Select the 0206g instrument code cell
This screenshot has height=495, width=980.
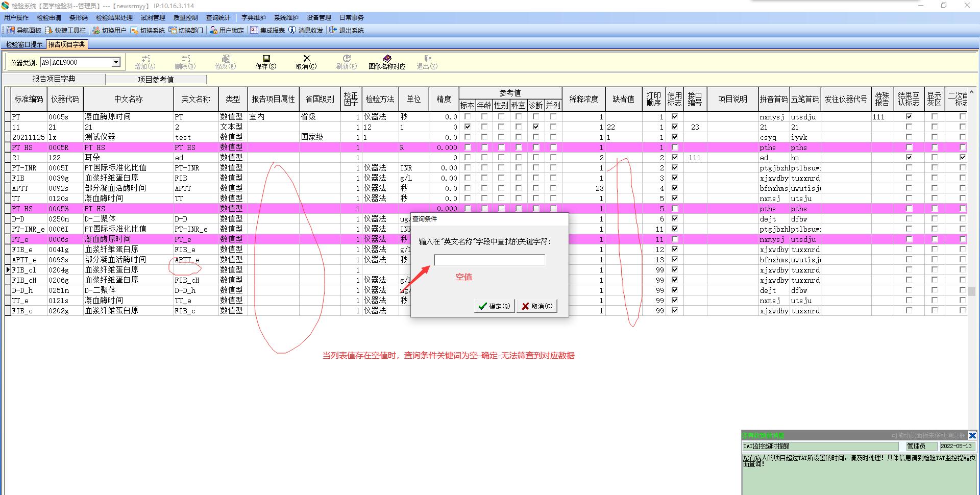[x=65, y=280]
